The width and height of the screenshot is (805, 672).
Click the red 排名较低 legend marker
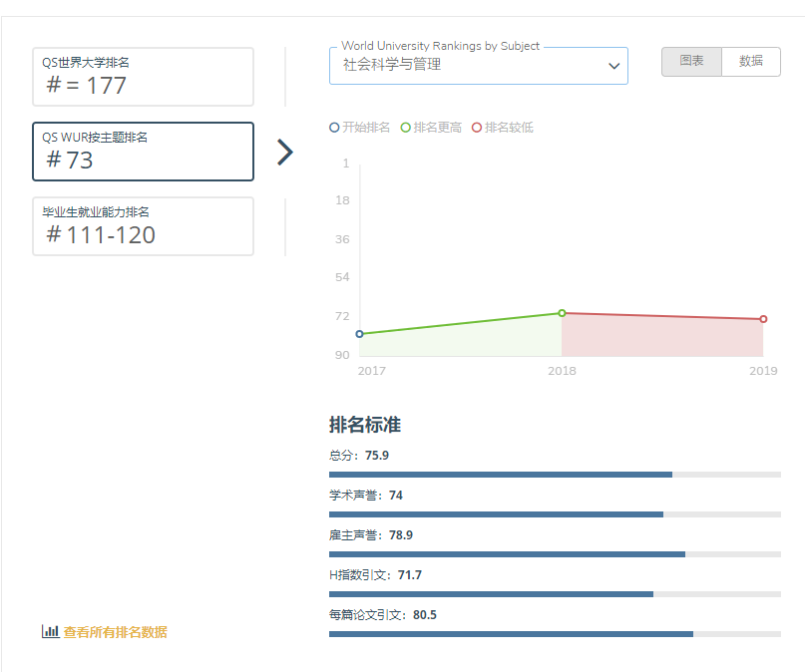[x=477, y=128]
